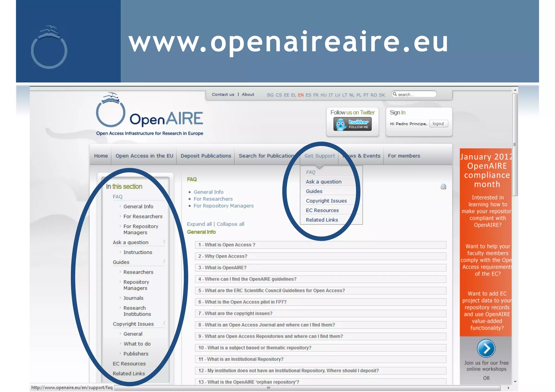Click in the search field

tap(414, 94)
